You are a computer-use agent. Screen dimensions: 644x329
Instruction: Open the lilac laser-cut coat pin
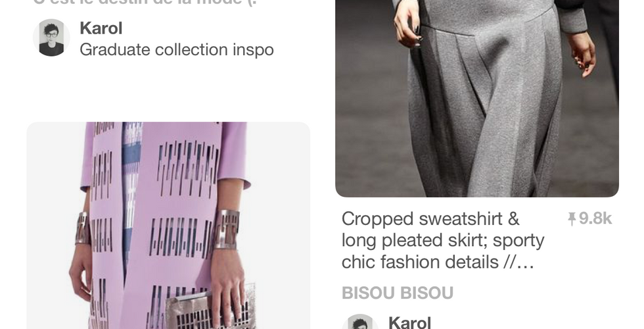168,225
